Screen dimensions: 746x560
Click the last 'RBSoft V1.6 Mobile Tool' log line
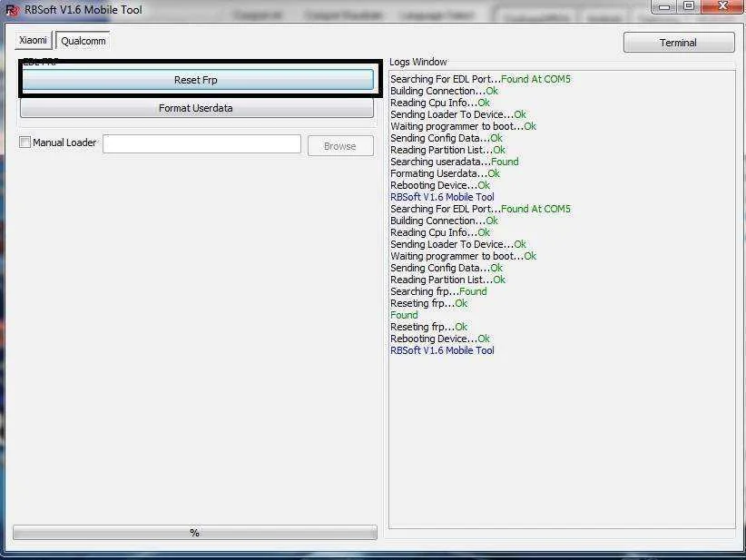point(442,350)
